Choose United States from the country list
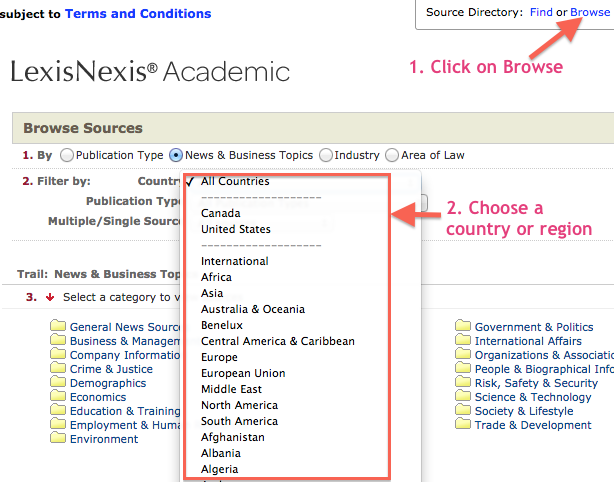This screenshot has height=482, width=614. pyautogui.click(x=236, y=229)
